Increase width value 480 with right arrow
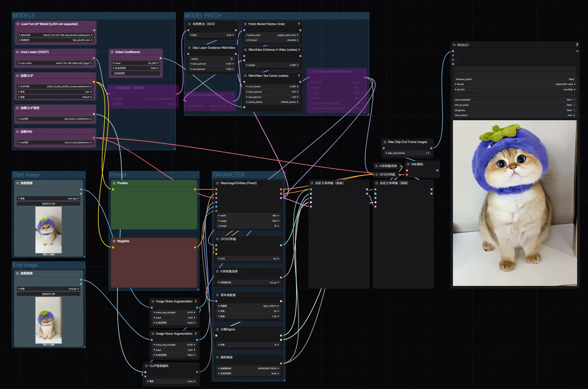The image size is (588, 389). point(278,216)
